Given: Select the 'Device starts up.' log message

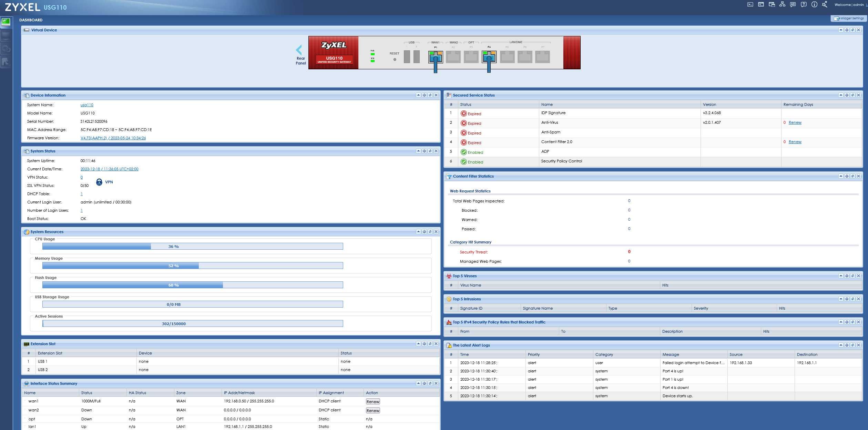Looking at the screenshot, I should pos(677,396).
